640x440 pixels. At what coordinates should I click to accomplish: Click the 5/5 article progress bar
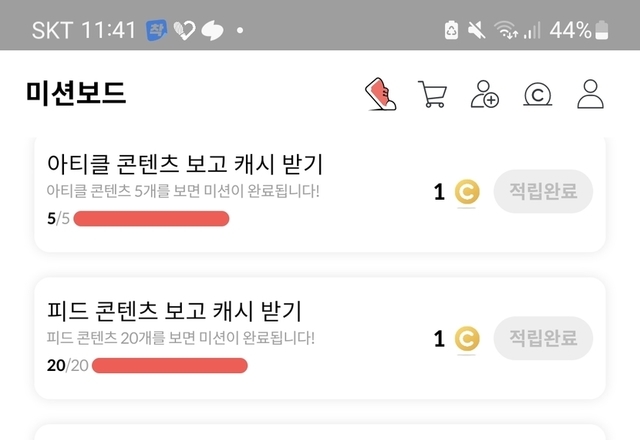point(151,219)
